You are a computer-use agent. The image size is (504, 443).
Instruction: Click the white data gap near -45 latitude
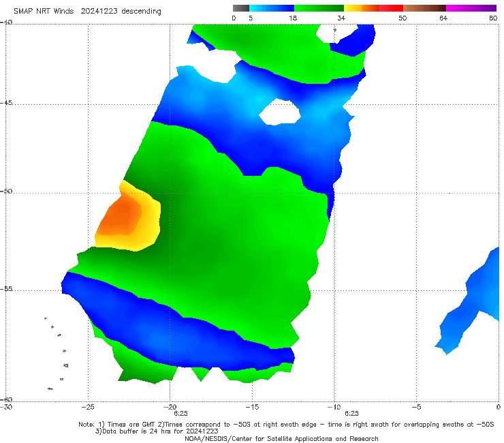click(280, 112)
